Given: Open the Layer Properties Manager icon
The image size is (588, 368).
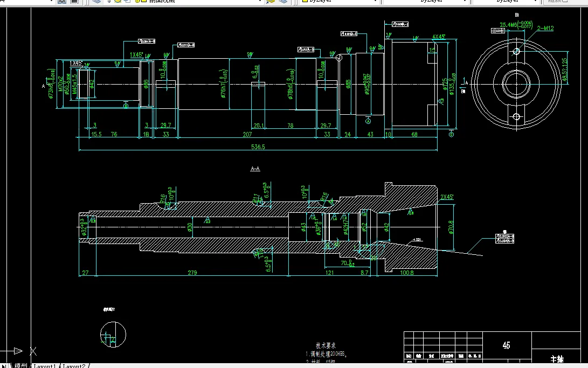Looking at the screenshot, I should pyautogui.click(x=96, y=1).
